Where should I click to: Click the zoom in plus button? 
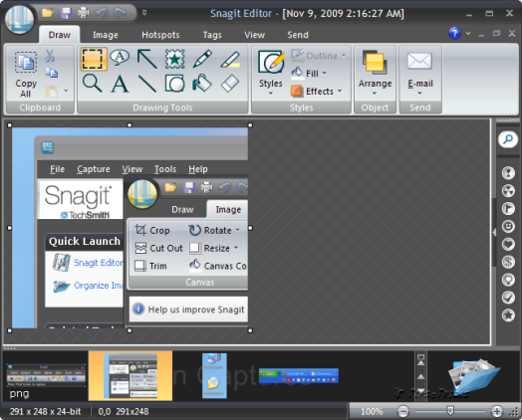pos(497,411)
